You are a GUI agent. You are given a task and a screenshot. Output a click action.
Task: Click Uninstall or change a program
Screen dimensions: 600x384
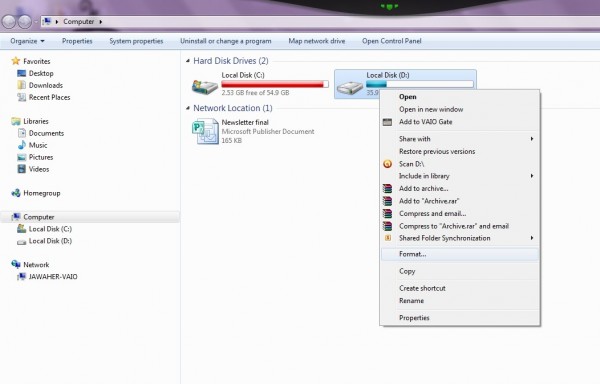coord(226,41)
